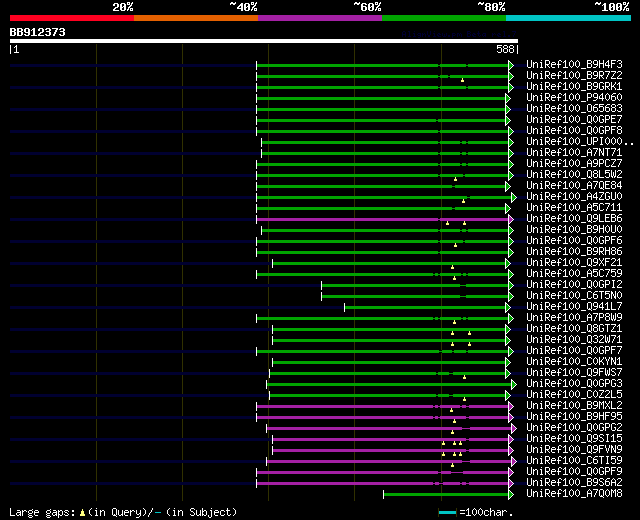Screen dimensions: 640x520
Task: Select the UniRef100_Q9LEB6 label
Action: pyautogui.click(x=574, y=219)
